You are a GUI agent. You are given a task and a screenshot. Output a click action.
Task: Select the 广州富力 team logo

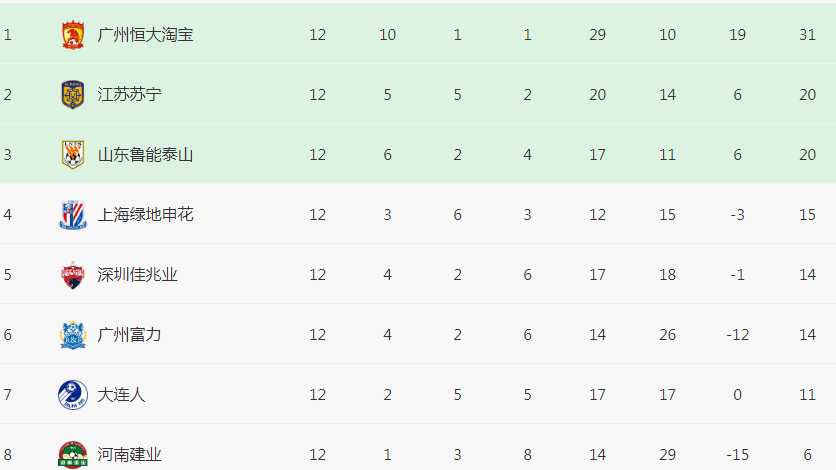point(73,335)
